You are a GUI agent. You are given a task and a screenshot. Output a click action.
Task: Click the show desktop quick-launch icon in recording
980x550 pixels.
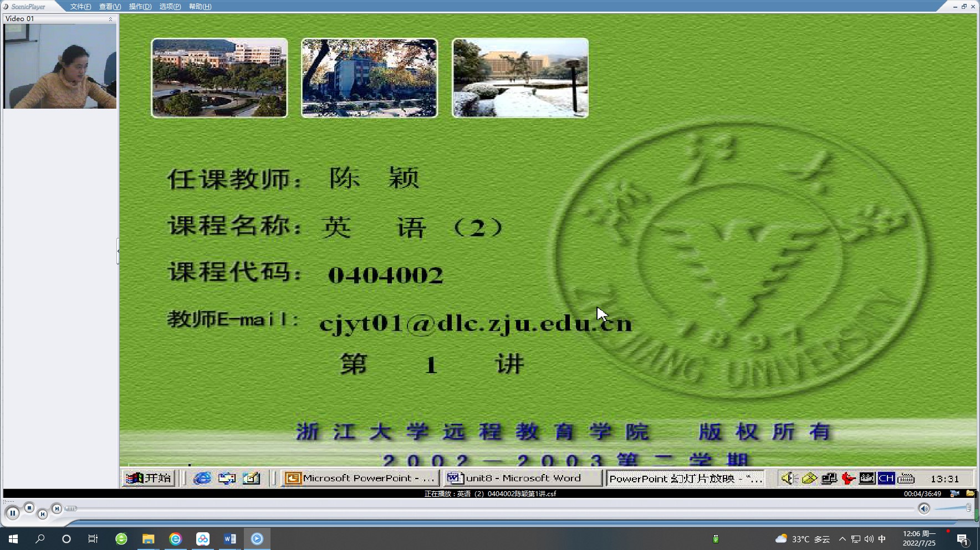point(227,478)
